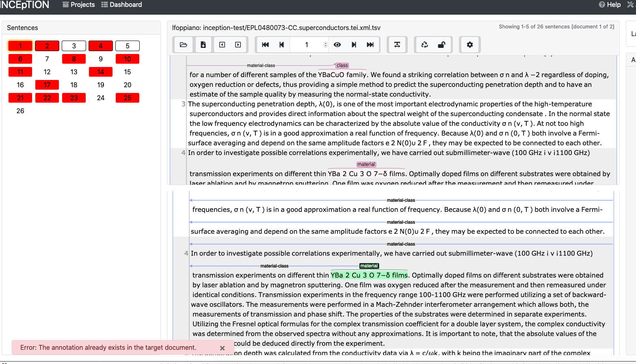
Task: Click the INCEpTION logo
Action: pos(24,4)
